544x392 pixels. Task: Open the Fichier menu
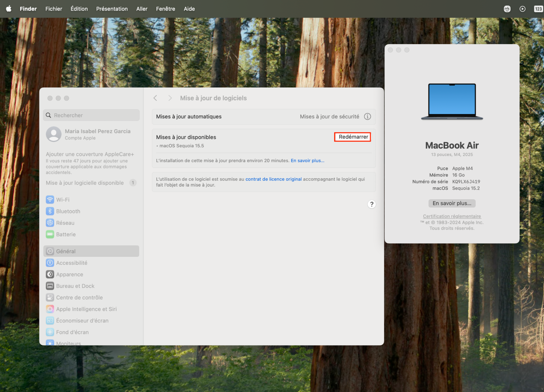54,9
